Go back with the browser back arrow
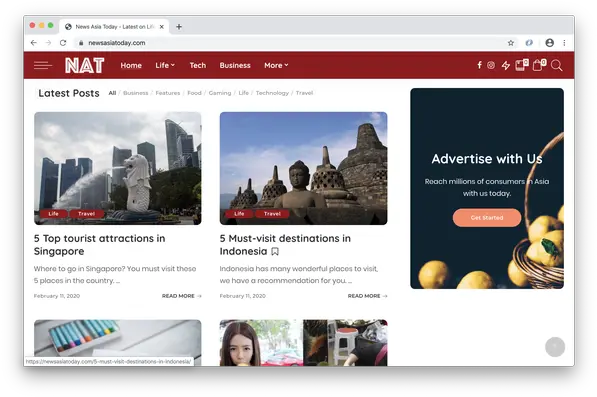The width and height of the screenshot is (597, 397). (34, 43)
